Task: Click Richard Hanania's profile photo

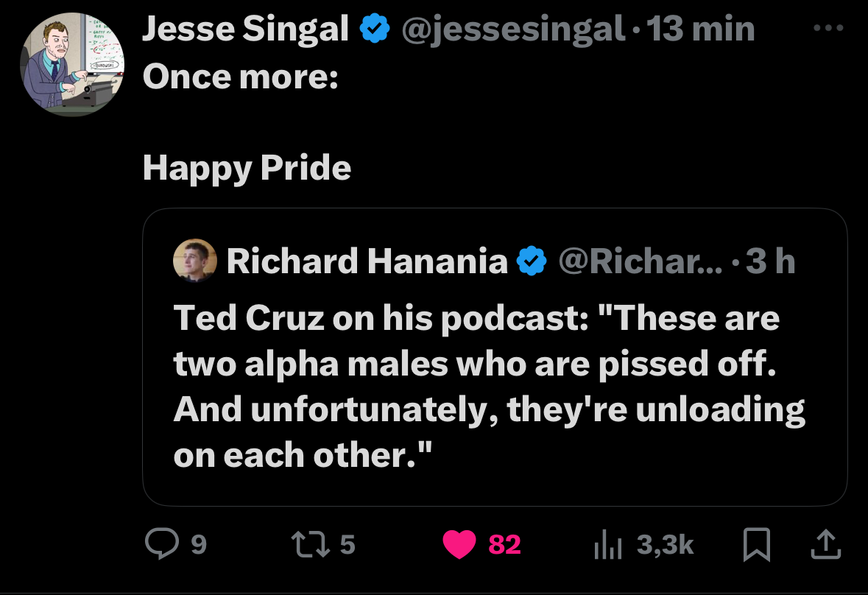Action: tap(195, 261)
